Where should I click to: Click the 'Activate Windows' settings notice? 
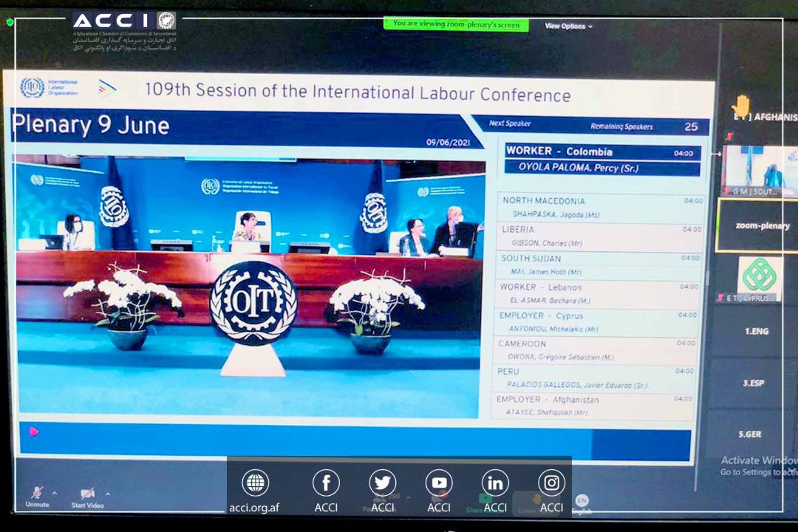tap(759, 465)
